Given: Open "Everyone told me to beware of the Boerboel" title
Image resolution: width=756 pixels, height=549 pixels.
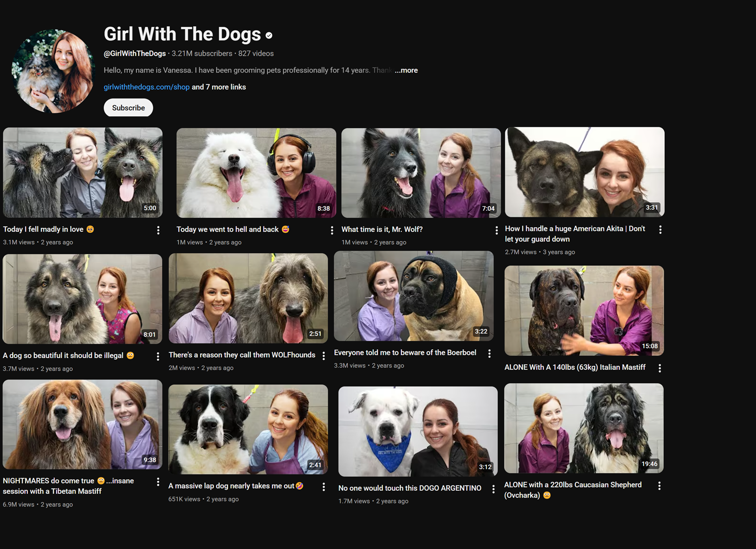Looking at the screenshot, I should click(x=405, y=352).
